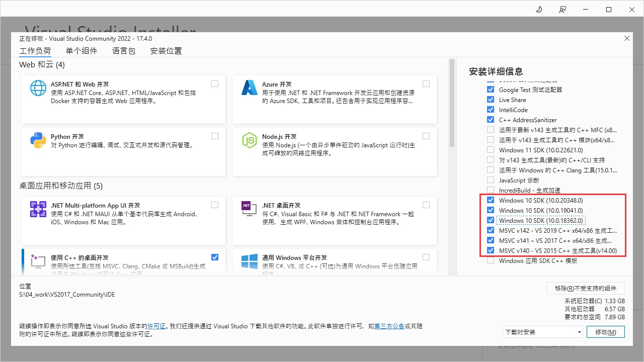Switch to the 单个组件 tab
Viewport: 644px width, 362px height.
click(82, 51)
